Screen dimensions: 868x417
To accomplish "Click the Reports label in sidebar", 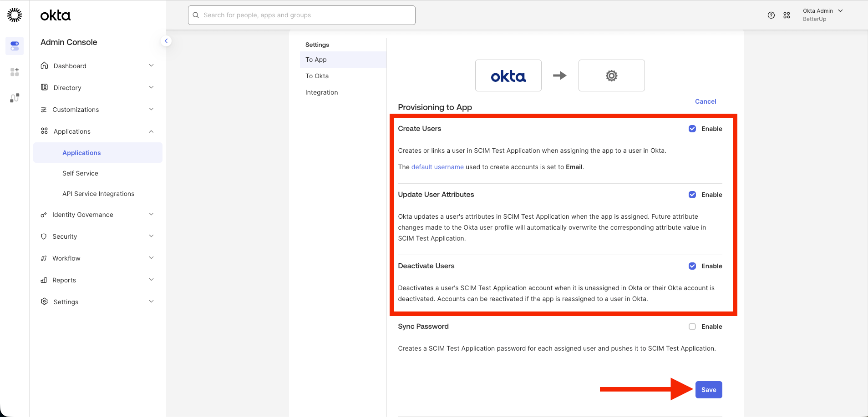I will (64, 280).
